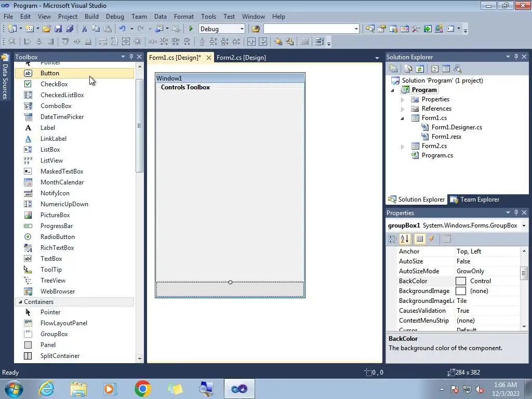The height and width of the screenshot is (399, 532).
Task: Click Show All Files in Solution Explorer
Action: pos(408,69)
